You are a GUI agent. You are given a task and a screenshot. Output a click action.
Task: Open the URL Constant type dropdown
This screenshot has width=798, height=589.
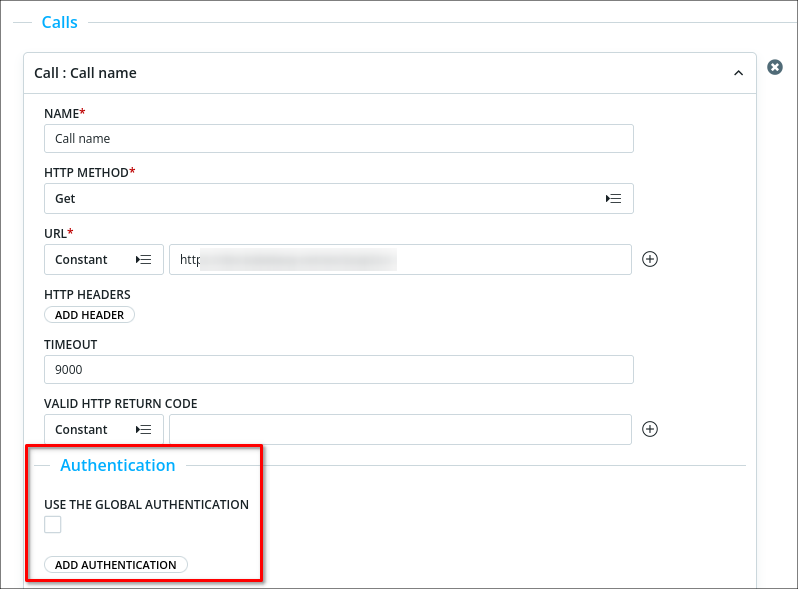tap(103, 259)
